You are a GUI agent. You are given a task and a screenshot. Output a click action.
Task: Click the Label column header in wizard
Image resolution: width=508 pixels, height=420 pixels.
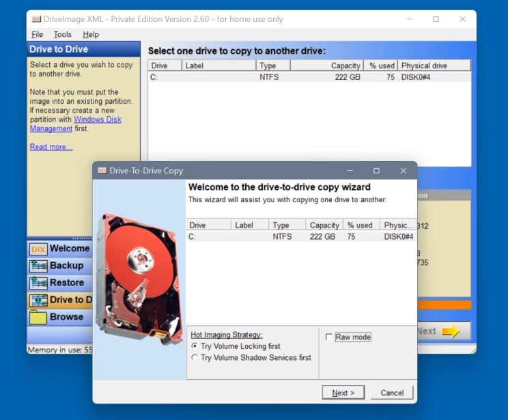(x=250, y=225)
